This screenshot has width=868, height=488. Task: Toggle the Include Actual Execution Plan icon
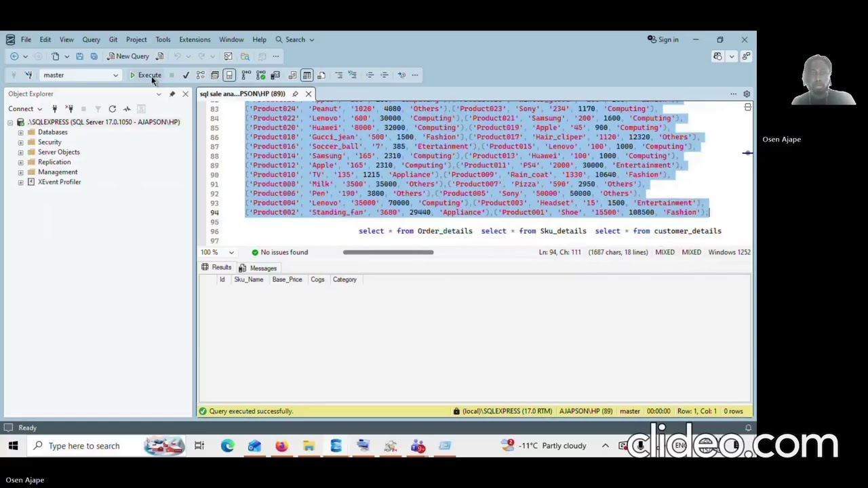coord(245,75)
